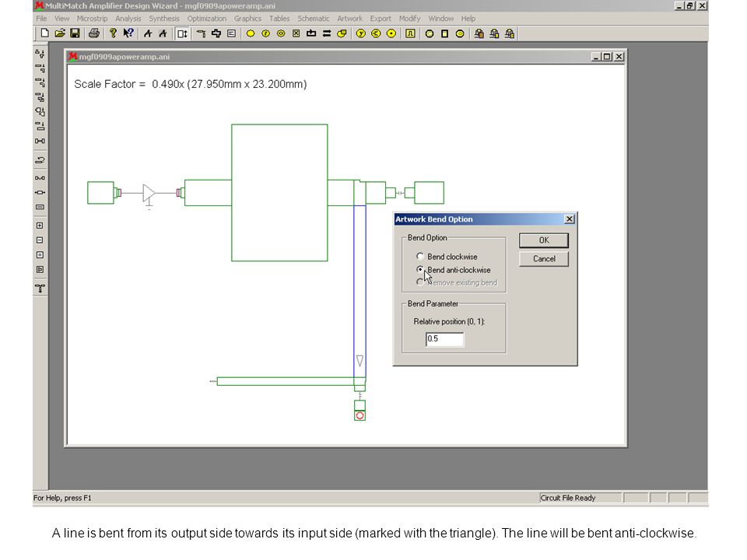Open the Tables menu
This screenshot has height=560, width=747.
point(279,19)
